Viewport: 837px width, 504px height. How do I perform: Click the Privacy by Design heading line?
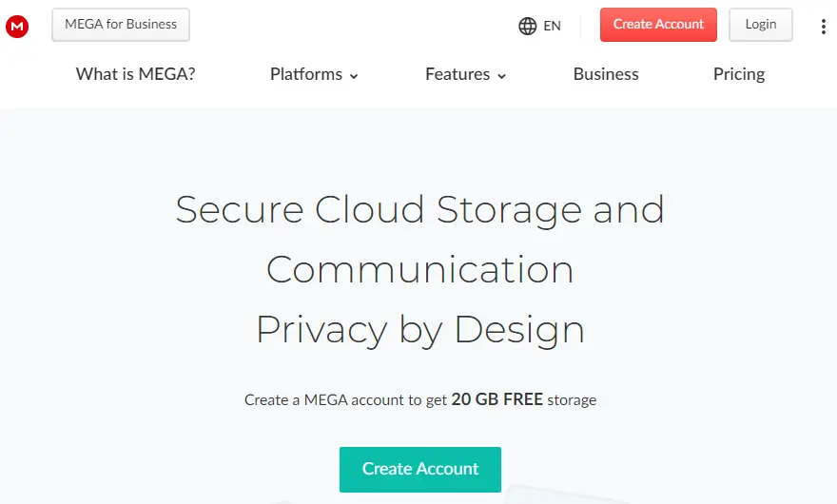click(x=419, y=330)
